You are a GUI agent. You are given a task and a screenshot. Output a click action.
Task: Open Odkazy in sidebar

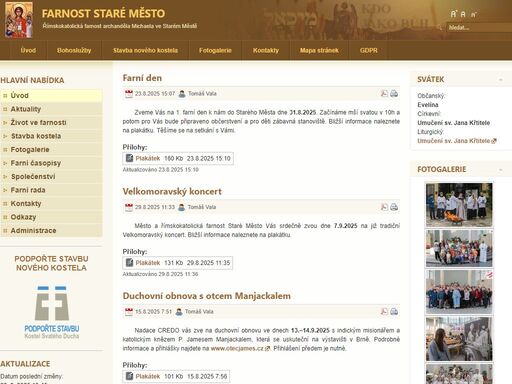click(x=51, y=217)
